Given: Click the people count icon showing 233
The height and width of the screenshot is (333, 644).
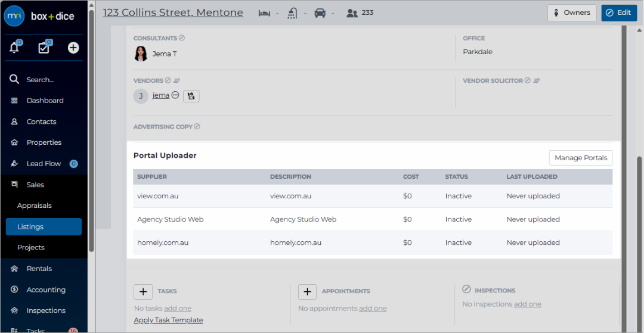Looking at the screenshot, I should (352, 13).
